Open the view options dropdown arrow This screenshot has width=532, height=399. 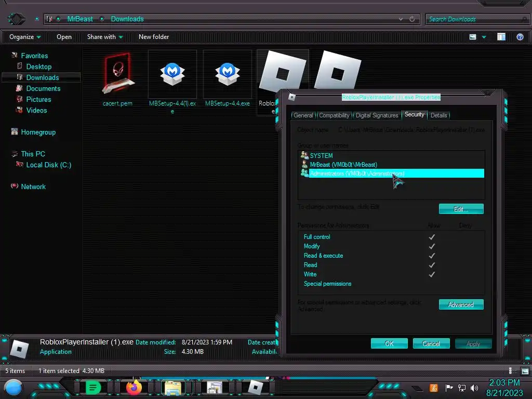tap(484, 37)
